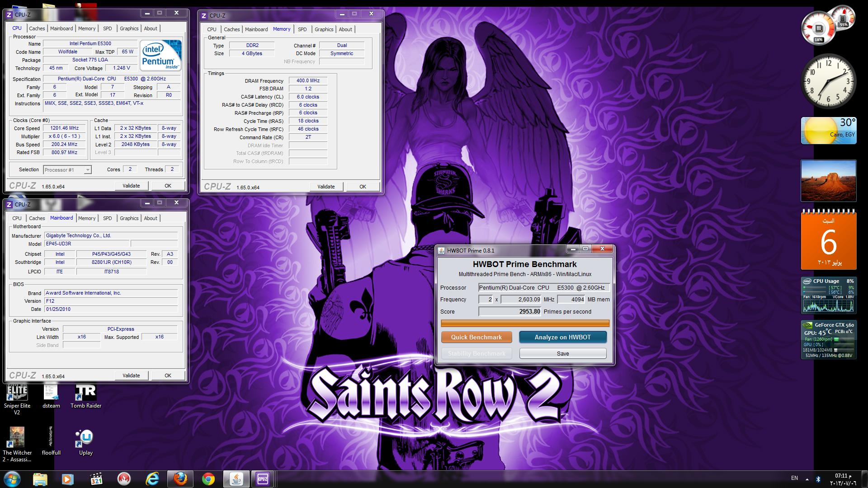
Task: Click the HWBOT Score field 2953.80
Action: point(510,311)
